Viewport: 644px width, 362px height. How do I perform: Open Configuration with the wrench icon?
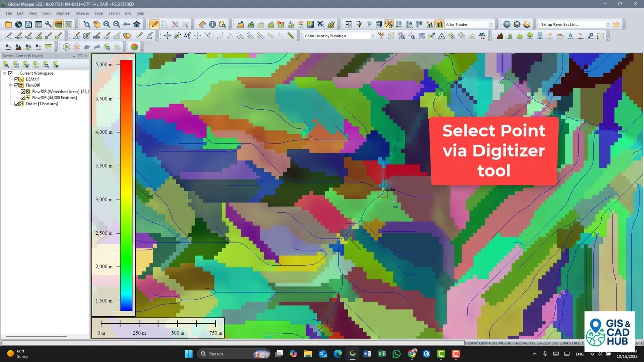coord(49,24)
